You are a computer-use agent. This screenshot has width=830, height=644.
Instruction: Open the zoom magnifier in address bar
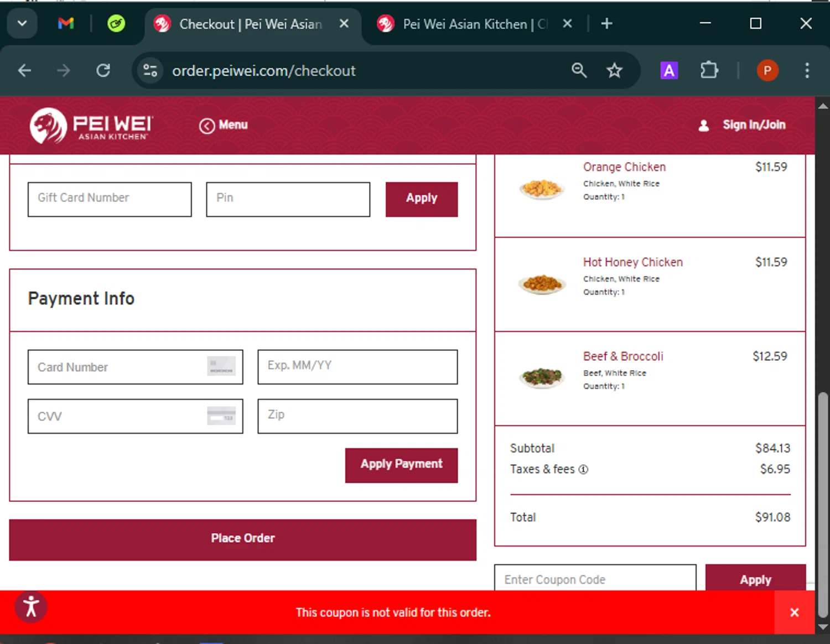579,70
